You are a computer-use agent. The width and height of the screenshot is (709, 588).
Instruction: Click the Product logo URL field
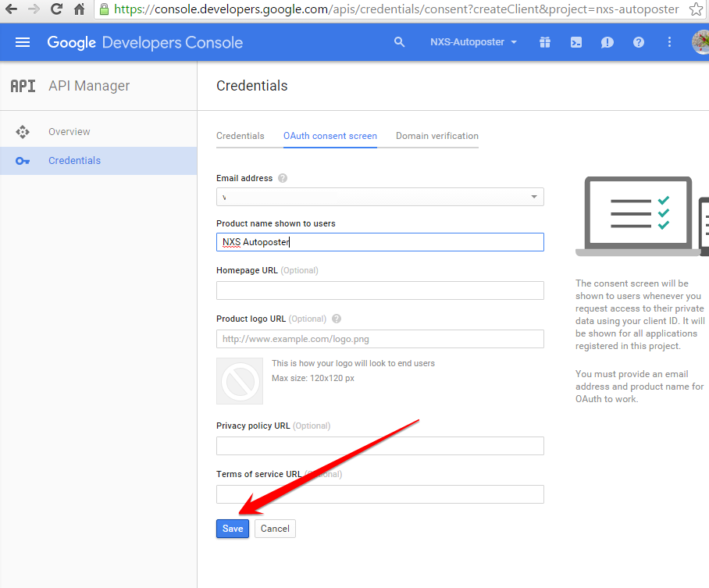tap(379, 339)
